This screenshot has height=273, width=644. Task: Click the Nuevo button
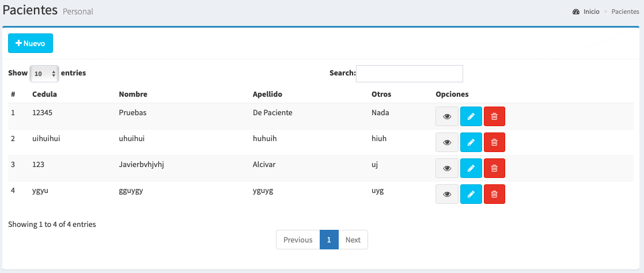pos(31,43)
